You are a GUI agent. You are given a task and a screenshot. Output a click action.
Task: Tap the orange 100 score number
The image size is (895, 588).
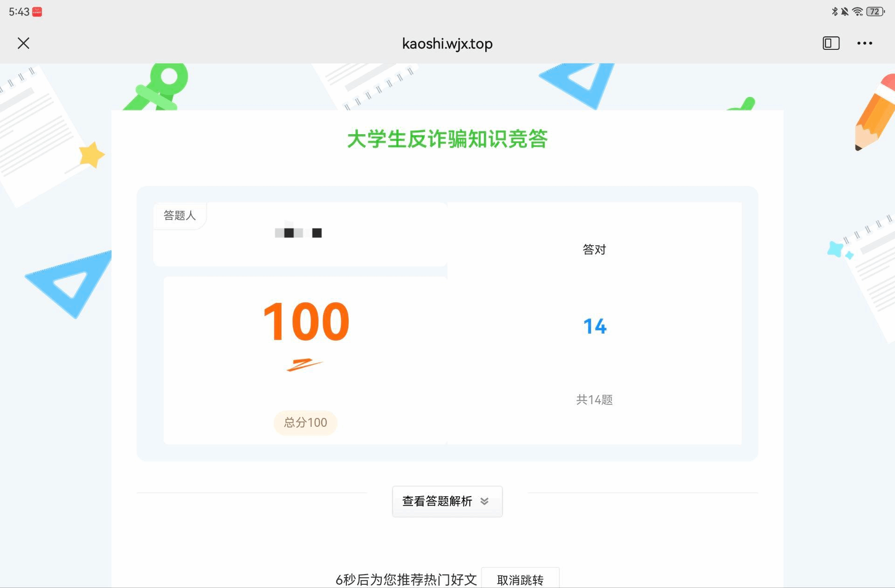[306, 321]
